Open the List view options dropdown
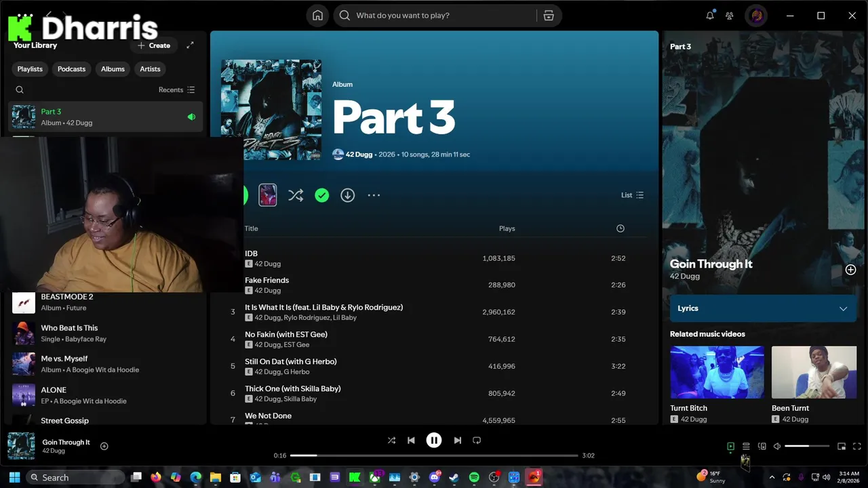The image size is (868, 488). pos(632,195)
